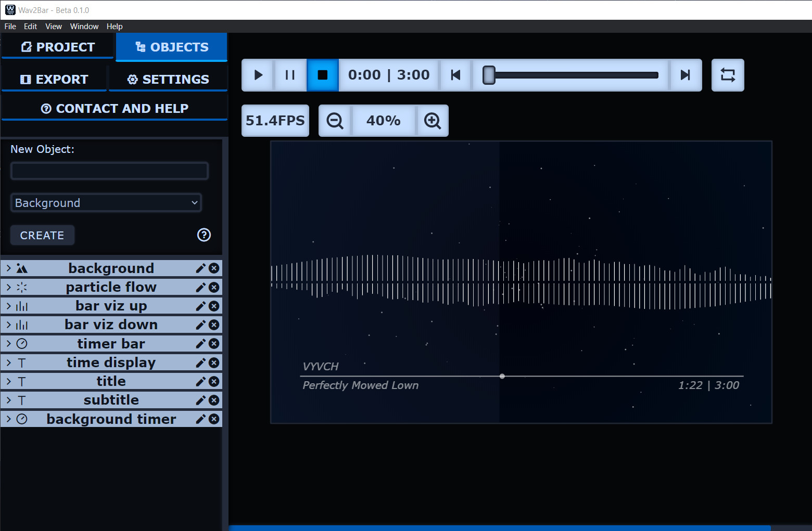Rename the title object
This screenshot has width=812, height=531.
[200, 381]
